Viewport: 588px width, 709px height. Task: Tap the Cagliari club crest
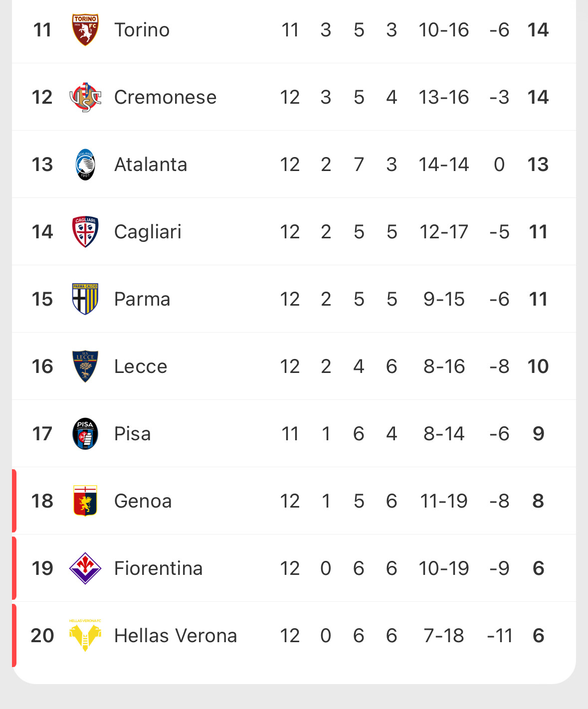point(85,232)
